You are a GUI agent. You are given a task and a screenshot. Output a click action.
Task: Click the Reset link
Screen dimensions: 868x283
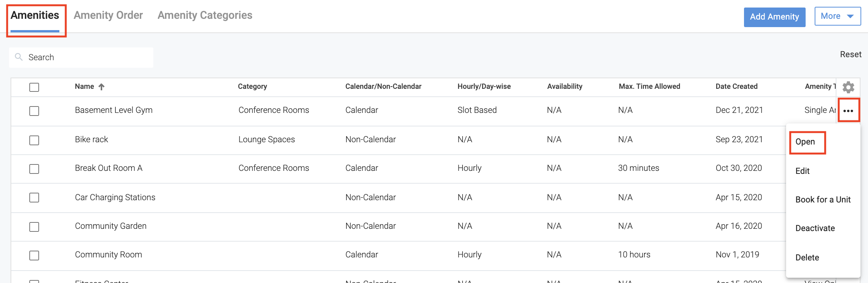[x=851, y=55]
